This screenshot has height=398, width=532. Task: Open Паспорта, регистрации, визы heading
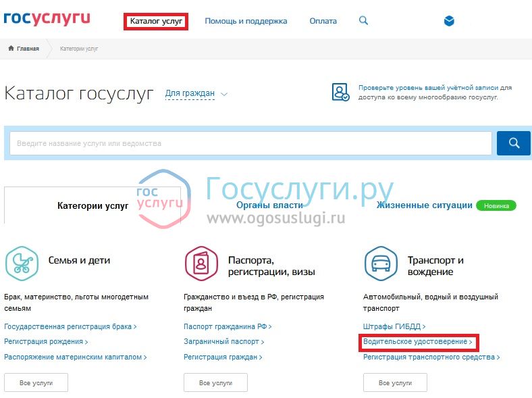click(x=271, y=266)
